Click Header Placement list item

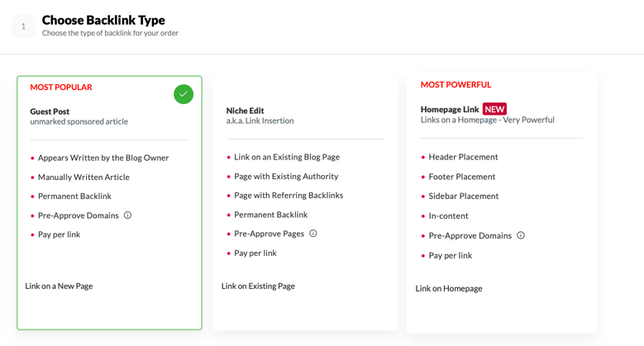[463, 157]
